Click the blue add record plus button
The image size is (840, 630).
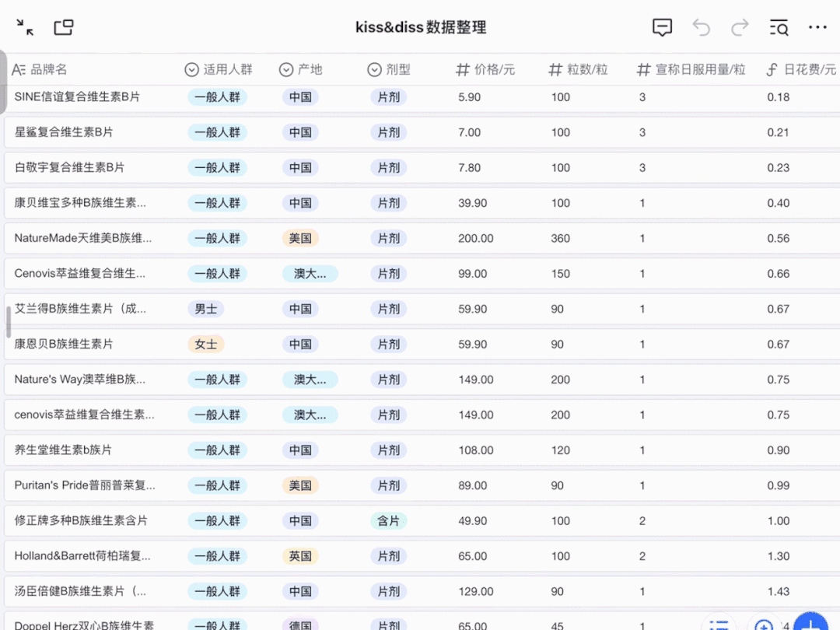pyautogui.click(x=810, y=625)
